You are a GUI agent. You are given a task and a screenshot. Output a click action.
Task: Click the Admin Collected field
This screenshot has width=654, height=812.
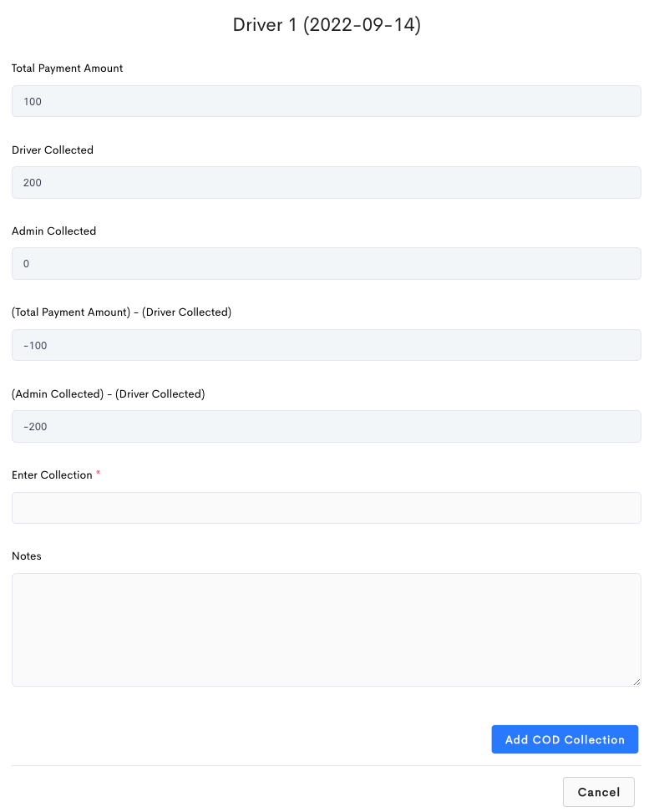[x=327, y=264]
